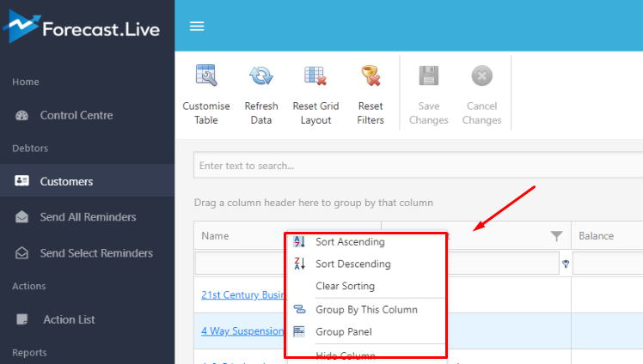Click the Cancel Changes icon
The height and width of the screenshot is (364, 643).
click(482, 76)
